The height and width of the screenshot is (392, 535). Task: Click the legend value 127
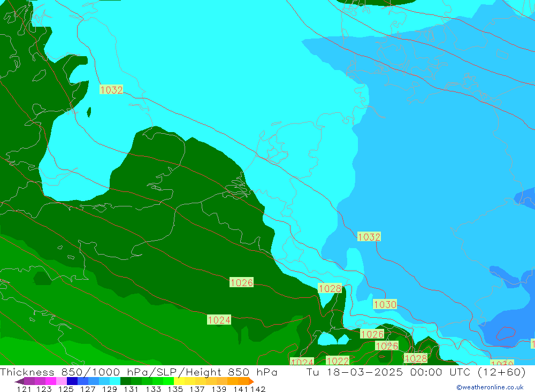tap(87, 389)
